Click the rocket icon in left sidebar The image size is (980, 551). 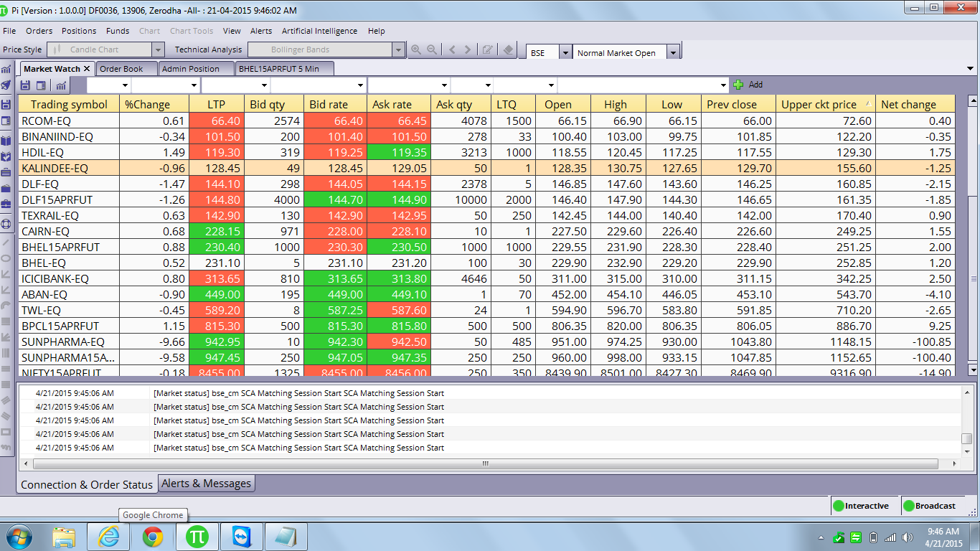coord(6,85)
